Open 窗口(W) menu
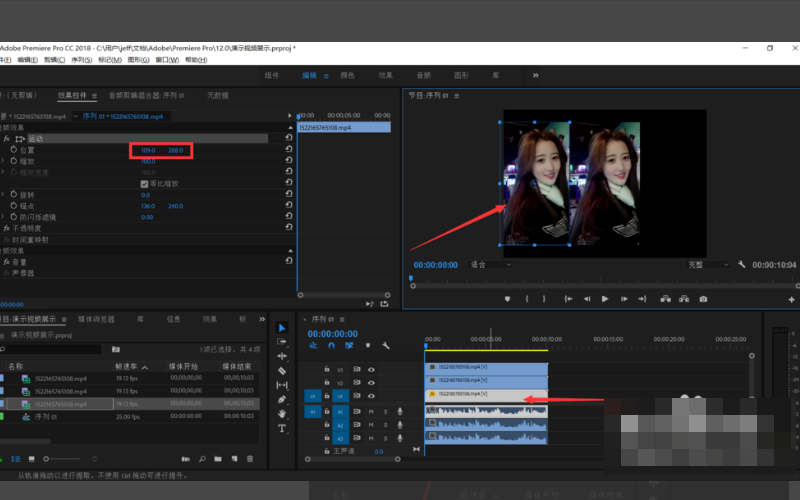Viewport: 800px width, 500px height. coord(167,60)
